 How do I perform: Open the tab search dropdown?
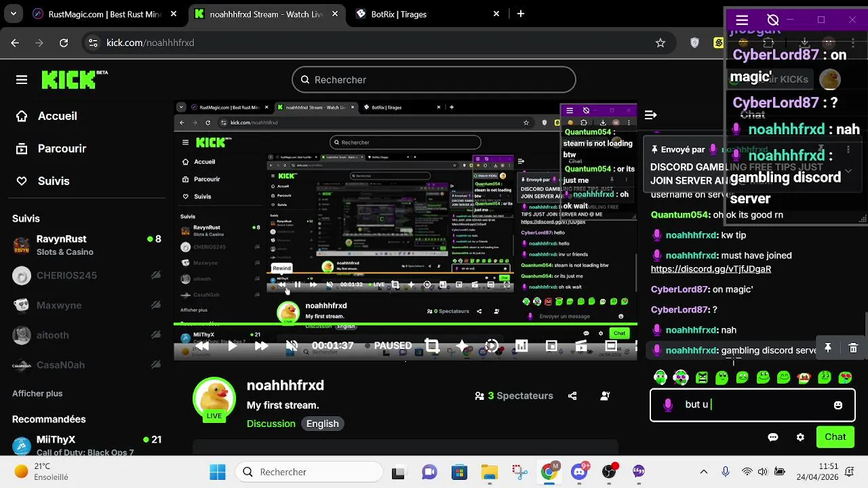(14, 14)
